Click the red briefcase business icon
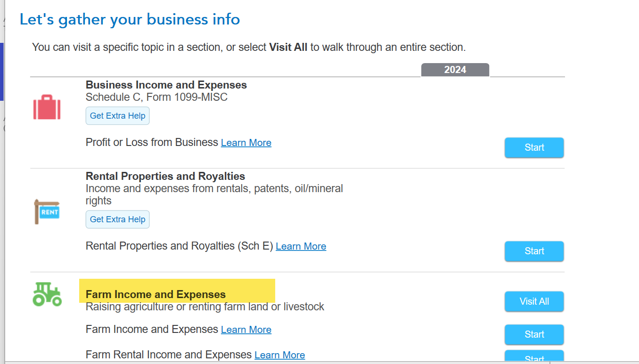 point(47,107)
